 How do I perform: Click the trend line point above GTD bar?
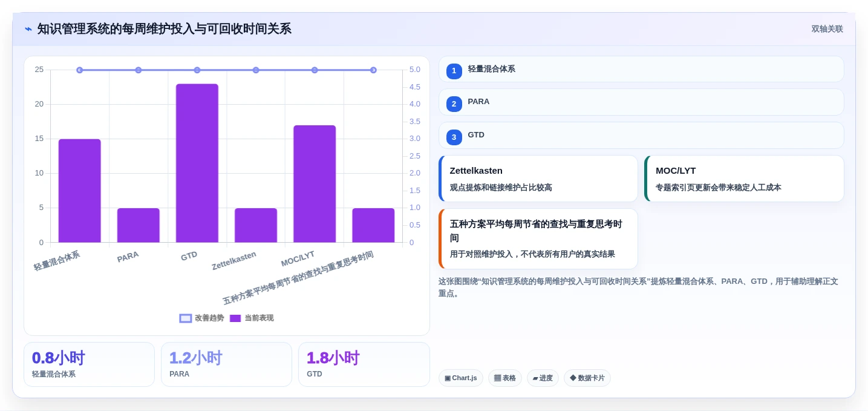point(197,70)
